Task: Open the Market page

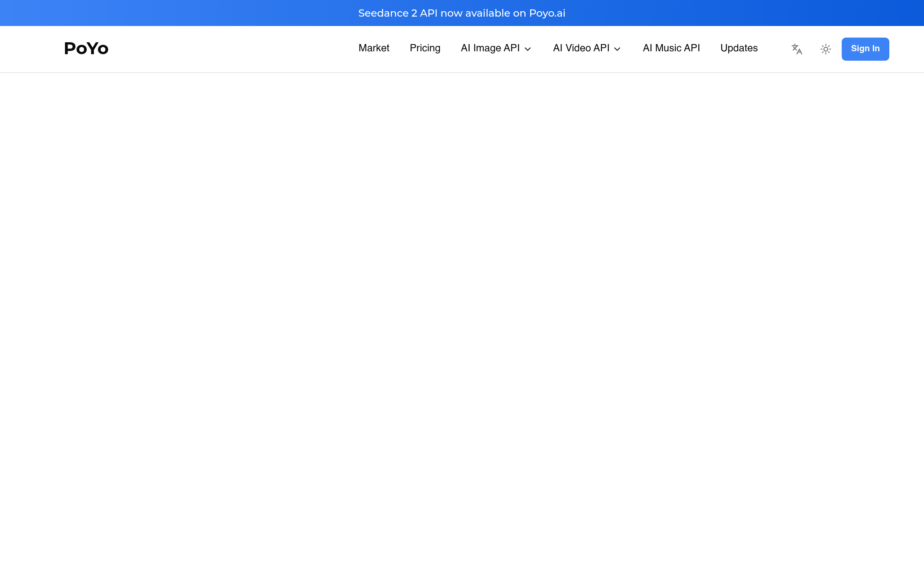Action: coord(374,48)
